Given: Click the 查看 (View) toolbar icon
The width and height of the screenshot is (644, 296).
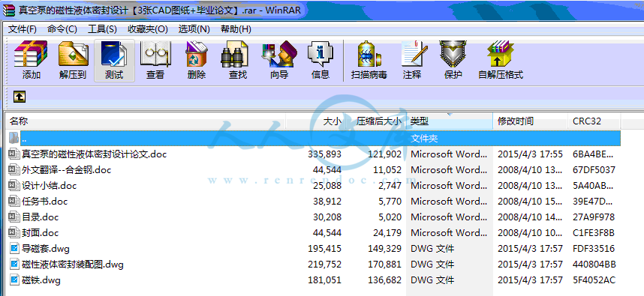Looking at the screenshot, I should point(155,54).
